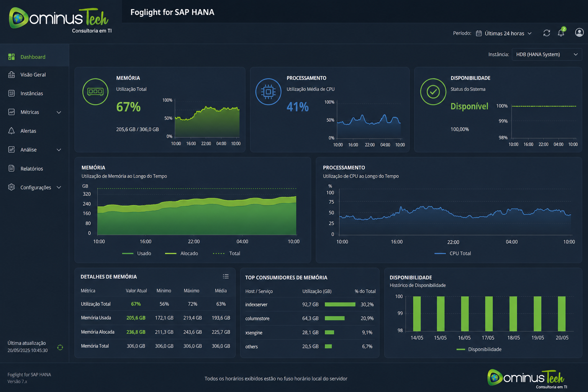Image resolution: width=588 pixels, height=392 pixels.
Task: Select the indexserver row name
Action: click(x=256, y=304)
